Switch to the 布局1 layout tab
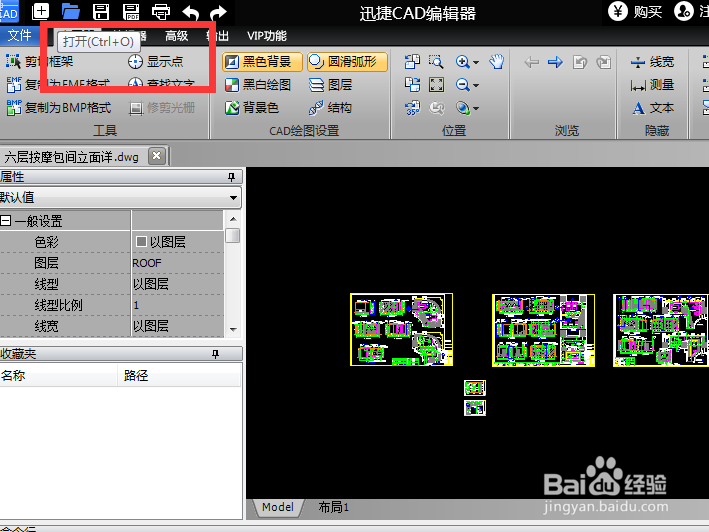 pyautogui.click(x=334, y=507)
